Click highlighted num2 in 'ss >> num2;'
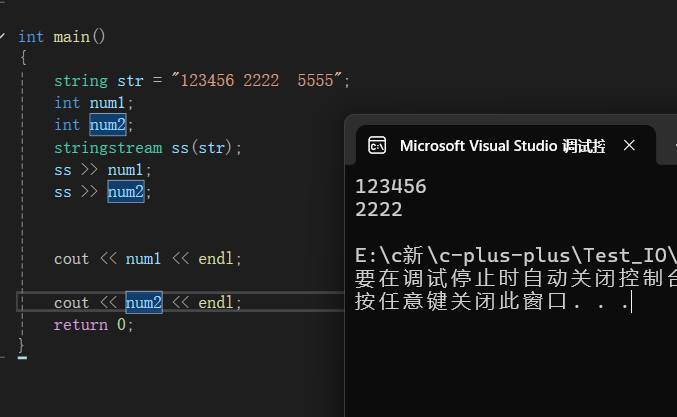This screenshot has width=677, height=417. [x=126, y=192]
